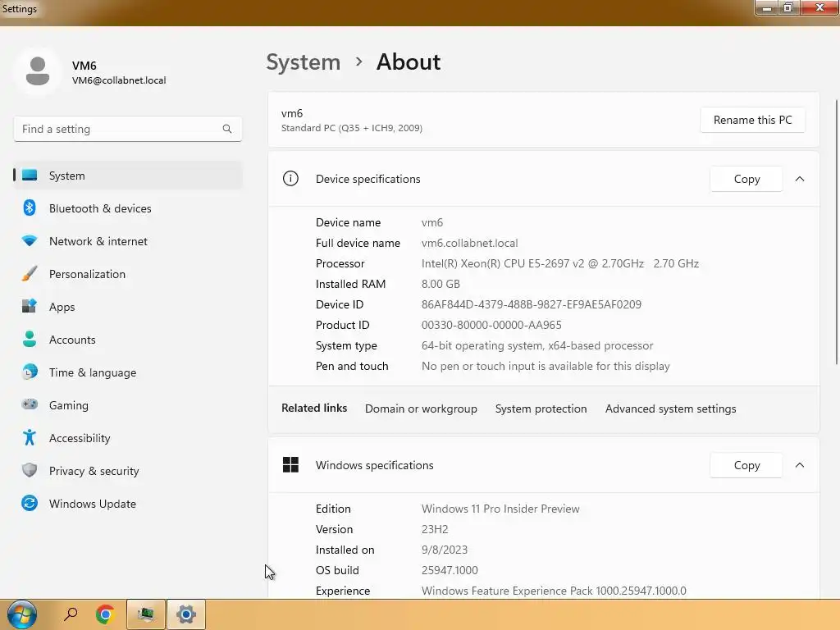The width and height of the screenshot is (840, 630).
Task: Focus the Find a setting search box
Action: (127, 129)
